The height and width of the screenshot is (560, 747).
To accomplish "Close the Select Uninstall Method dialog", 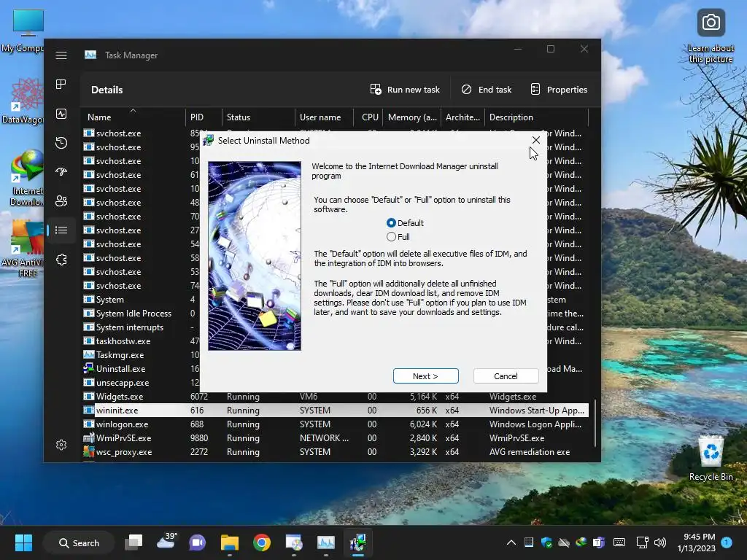I will 536,140.
